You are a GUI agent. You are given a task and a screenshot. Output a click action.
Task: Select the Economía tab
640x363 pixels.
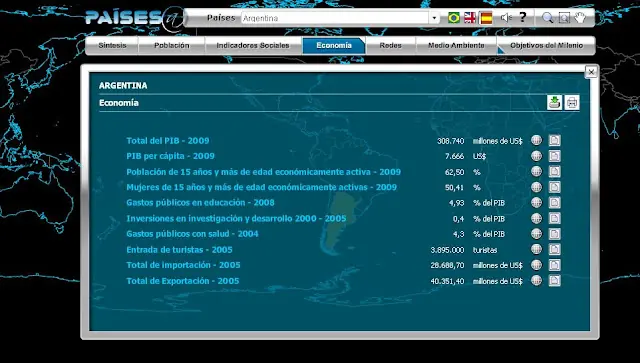click(x=334, y=45)
